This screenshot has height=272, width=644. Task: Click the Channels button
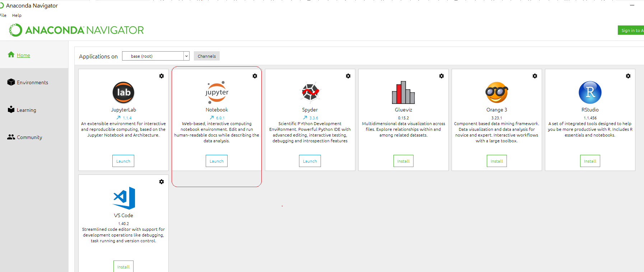pos(207,56)
